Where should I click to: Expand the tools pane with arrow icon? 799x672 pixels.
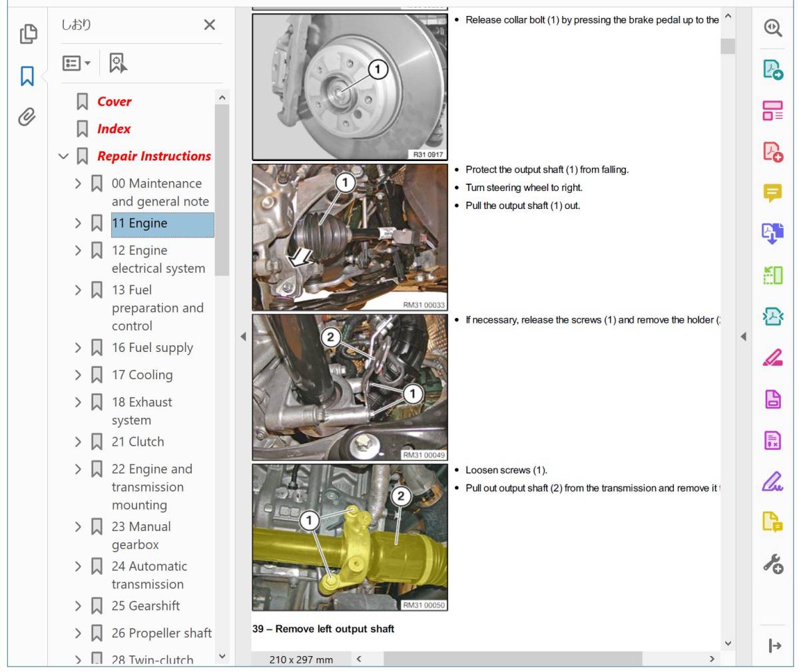774,645
